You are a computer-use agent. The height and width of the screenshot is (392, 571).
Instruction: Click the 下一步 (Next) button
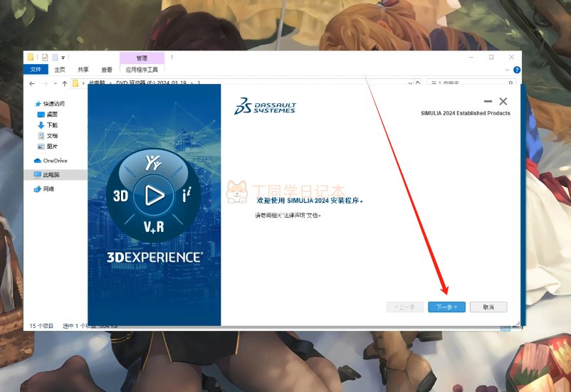[446, 307]
